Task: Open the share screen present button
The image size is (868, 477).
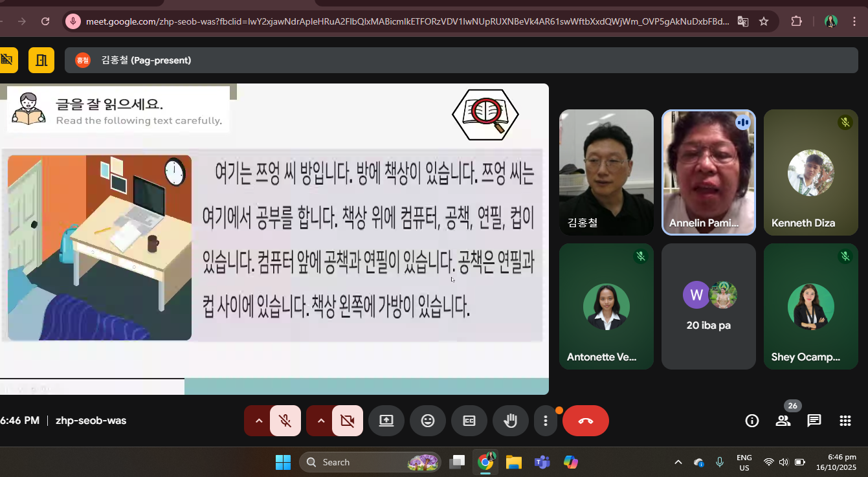Action: point(386,421)
